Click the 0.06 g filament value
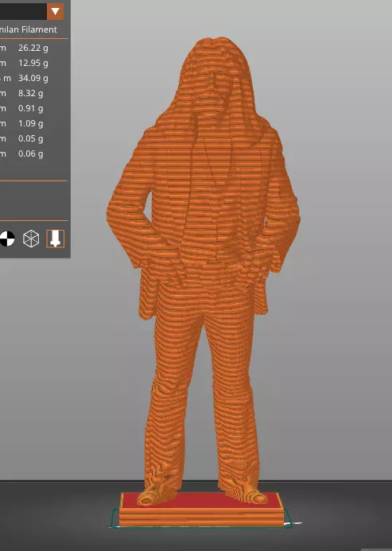Screen dimensions: 392x551 (30, 154)
